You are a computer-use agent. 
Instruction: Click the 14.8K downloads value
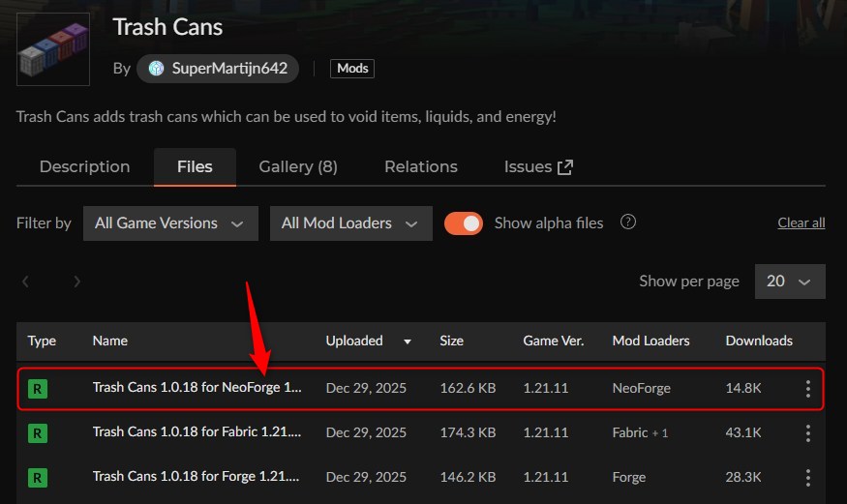click(743, 389)
